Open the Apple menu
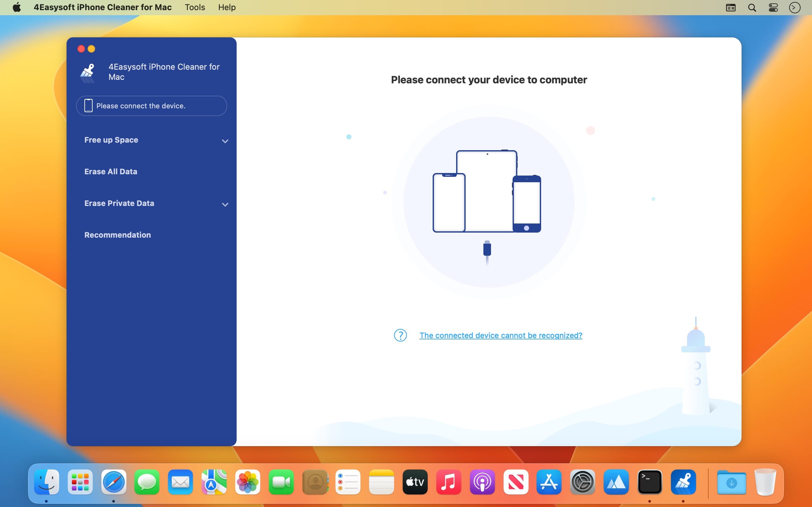Viewport: 812px width, 507px height. point(16,7)
